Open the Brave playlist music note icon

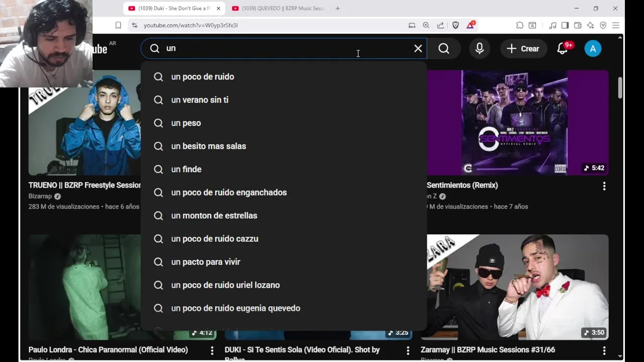553,25
